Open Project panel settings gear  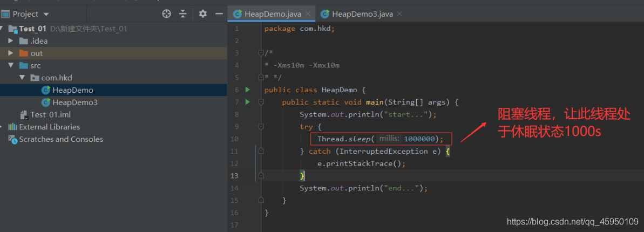tap(203, 13)
